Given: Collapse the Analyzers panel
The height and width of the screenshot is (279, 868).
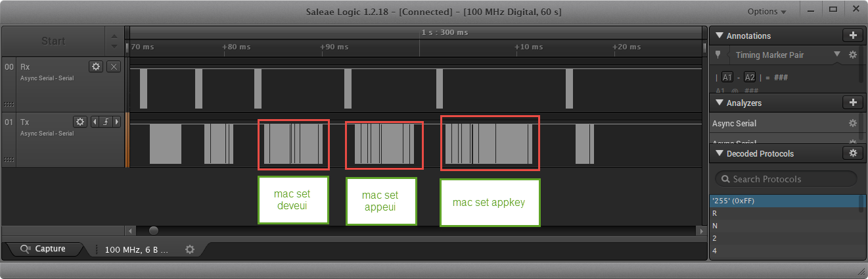Looking at the screenshot, I should pos(719,102).
